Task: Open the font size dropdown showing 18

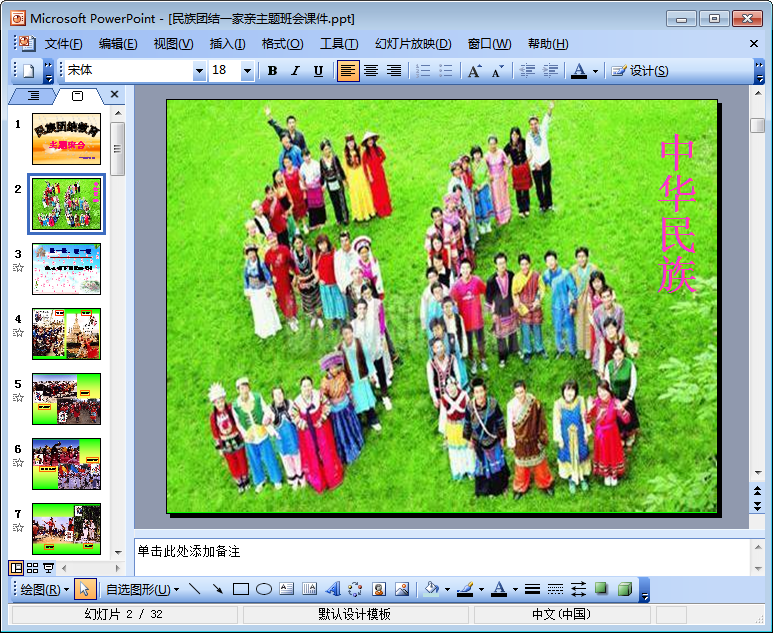Action: (247, 71)
